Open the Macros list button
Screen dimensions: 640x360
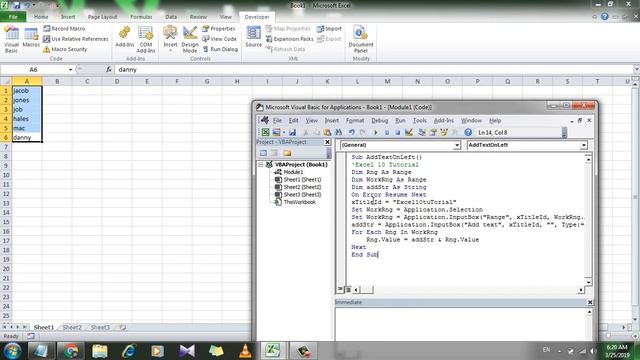click(x=31, y=38)
